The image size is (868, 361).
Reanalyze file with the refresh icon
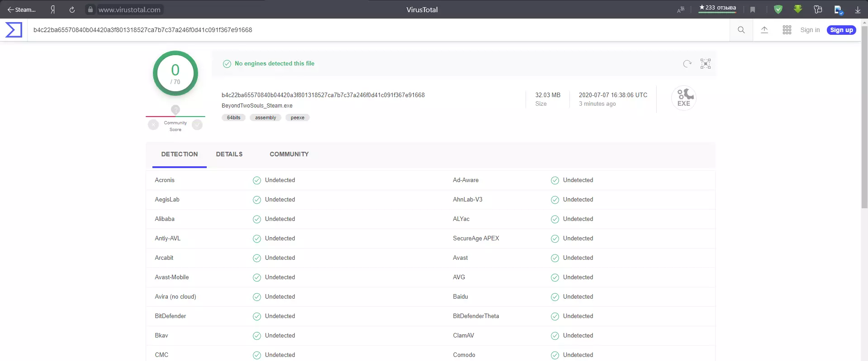click(687, 64)
